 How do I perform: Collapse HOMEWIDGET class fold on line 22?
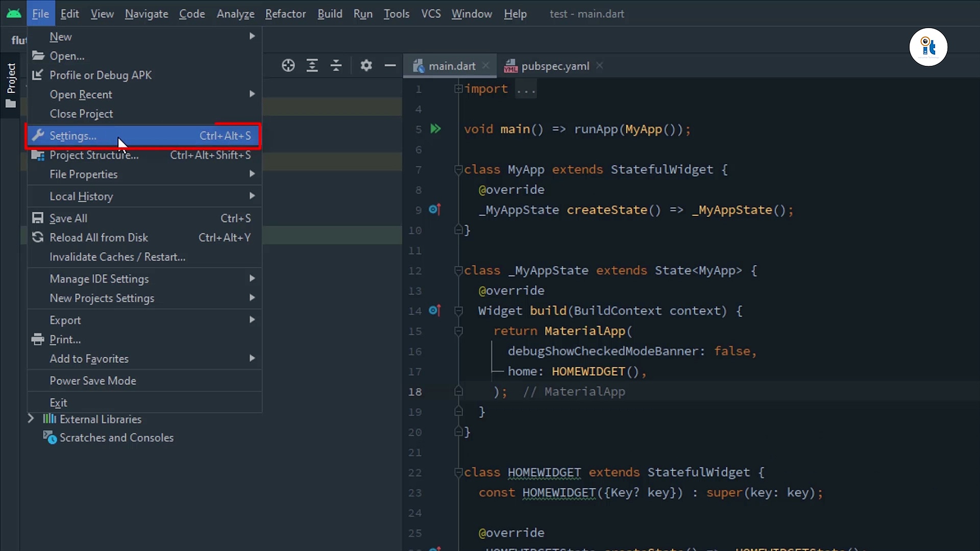458,472
